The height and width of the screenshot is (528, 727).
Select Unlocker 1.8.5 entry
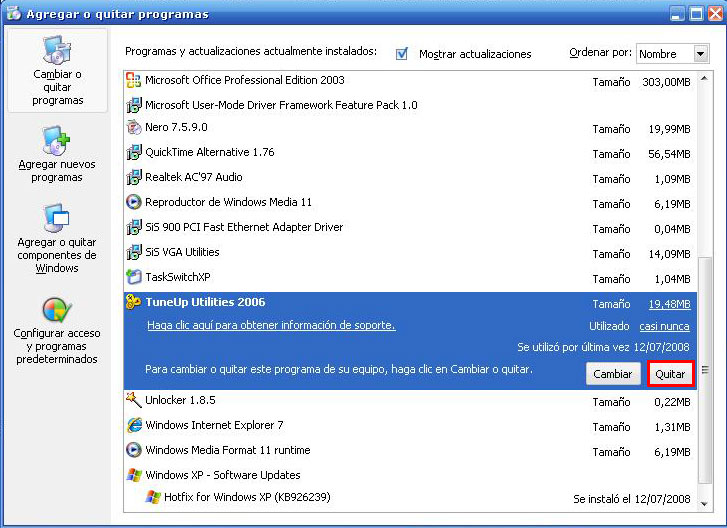click(x=410, y=401)
